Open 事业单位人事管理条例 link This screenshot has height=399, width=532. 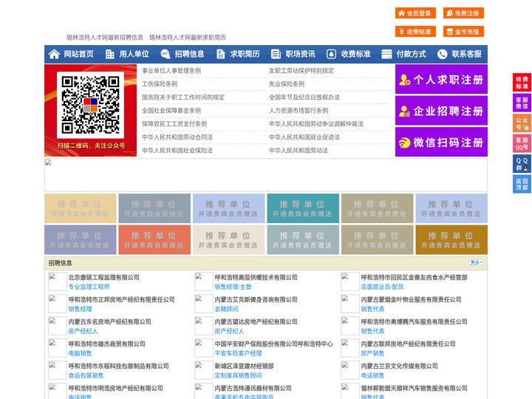tap(171, 71)
